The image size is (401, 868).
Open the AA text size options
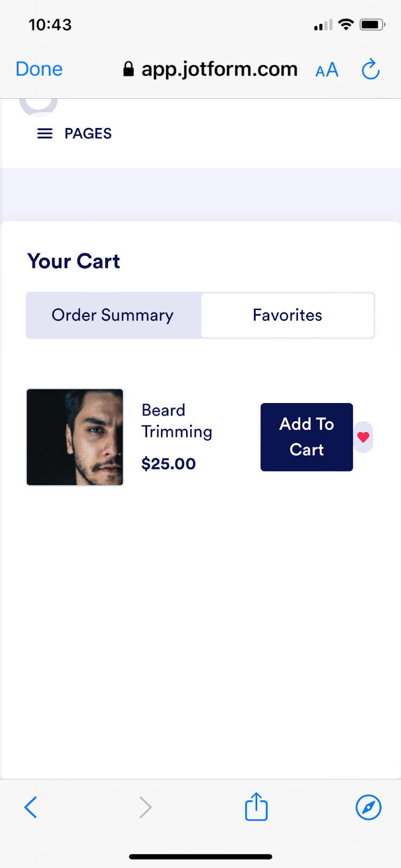[327, 70]
